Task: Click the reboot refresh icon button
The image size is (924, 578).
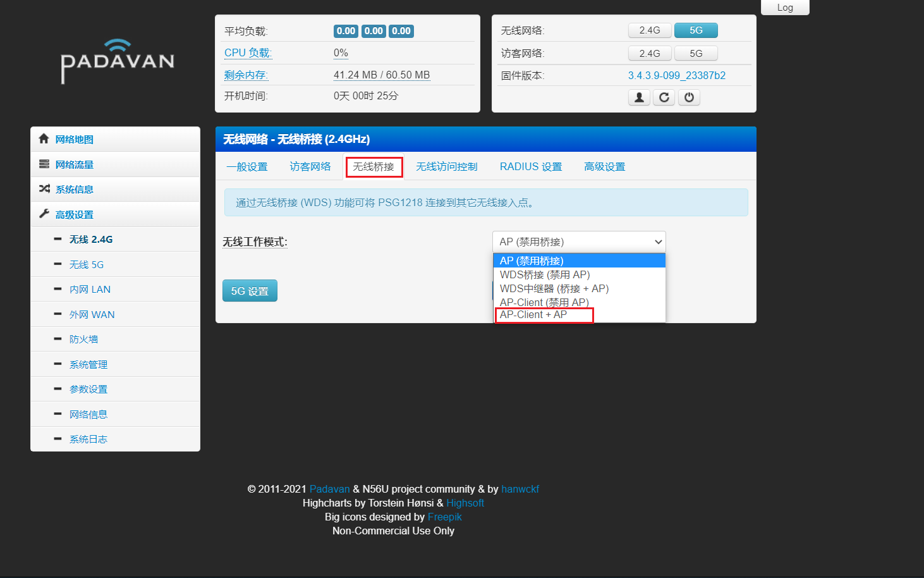Action: pyautogui.click(x=664, y=97)
